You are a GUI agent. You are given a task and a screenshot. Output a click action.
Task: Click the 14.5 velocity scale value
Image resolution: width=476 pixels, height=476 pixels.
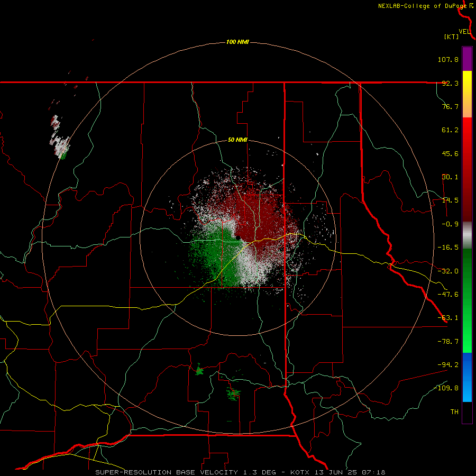point(450,200)
